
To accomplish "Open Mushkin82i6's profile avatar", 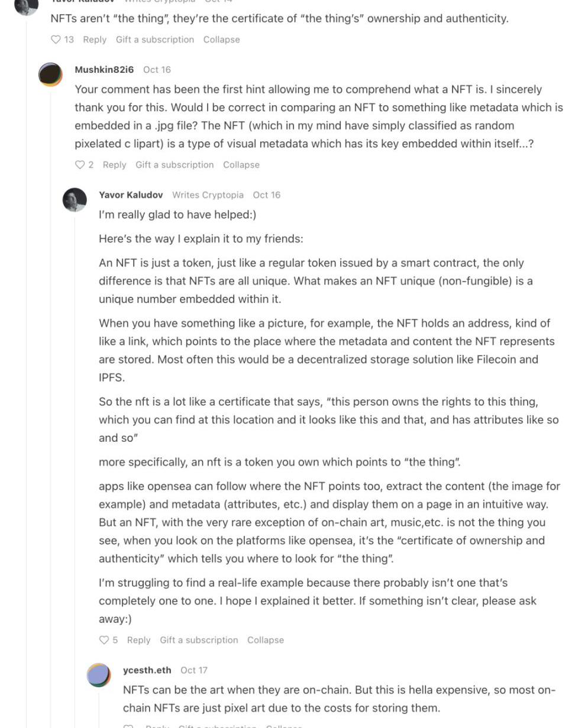I will point(50,75).
